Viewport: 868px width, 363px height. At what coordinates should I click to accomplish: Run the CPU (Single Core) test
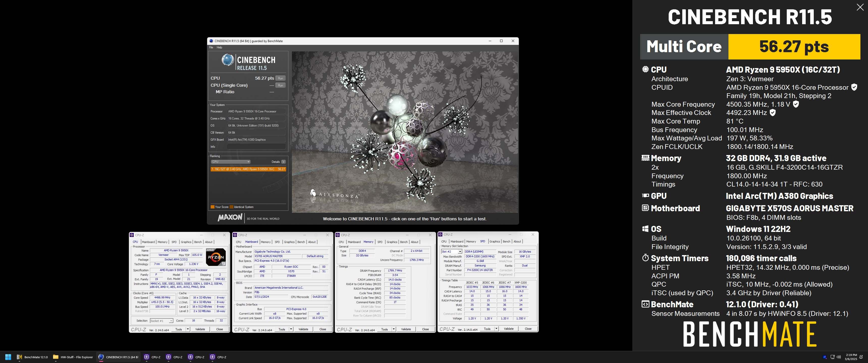(x=280, y=85)
